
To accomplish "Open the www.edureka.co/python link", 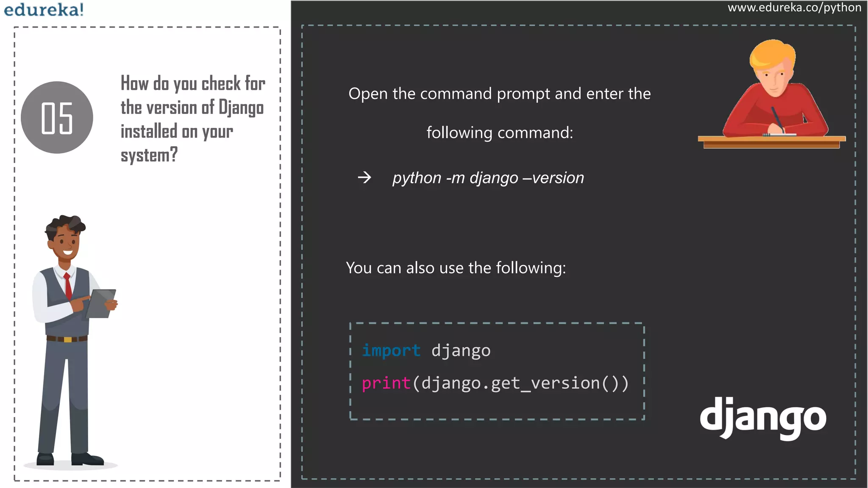I will [x=794, y=8].
